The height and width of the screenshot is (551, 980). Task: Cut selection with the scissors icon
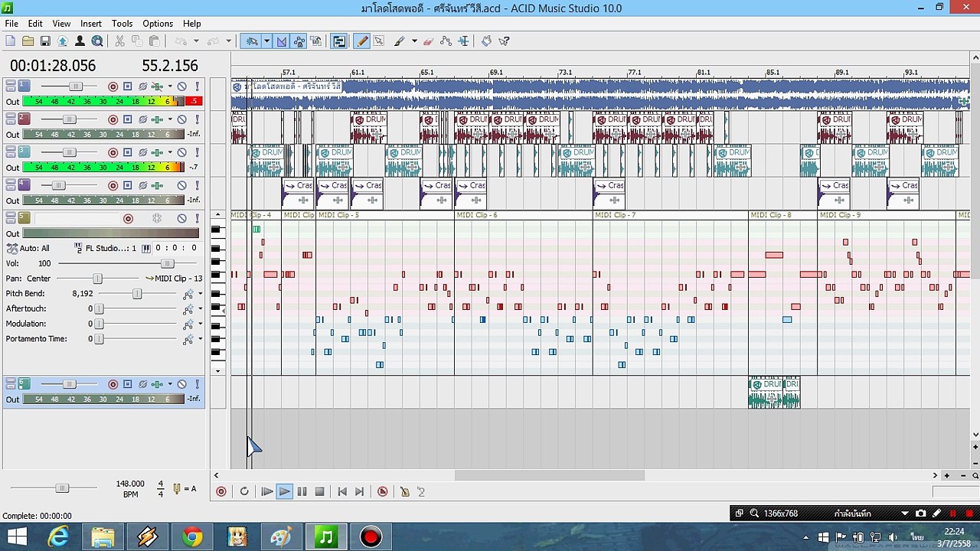119,41
